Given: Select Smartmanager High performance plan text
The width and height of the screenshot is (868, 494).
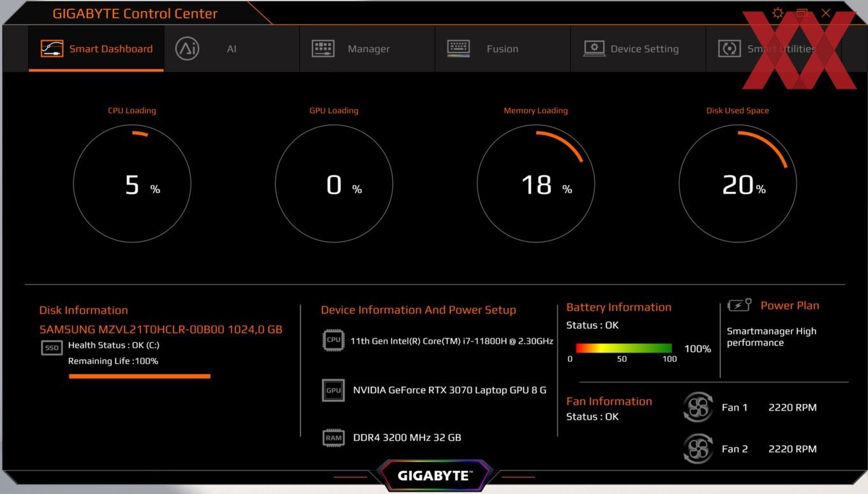Looking at the screenshot, I should tap(772, 337).
